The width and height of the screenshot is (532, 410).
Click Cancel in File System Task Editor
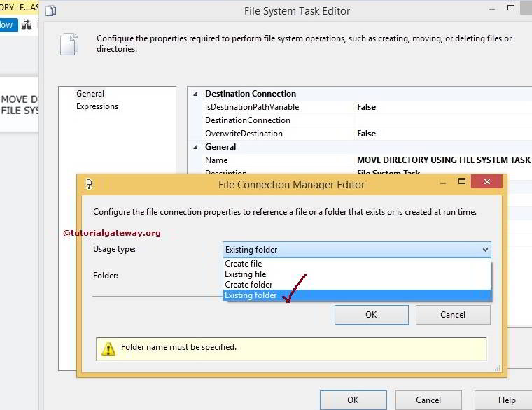coord(428,400)
